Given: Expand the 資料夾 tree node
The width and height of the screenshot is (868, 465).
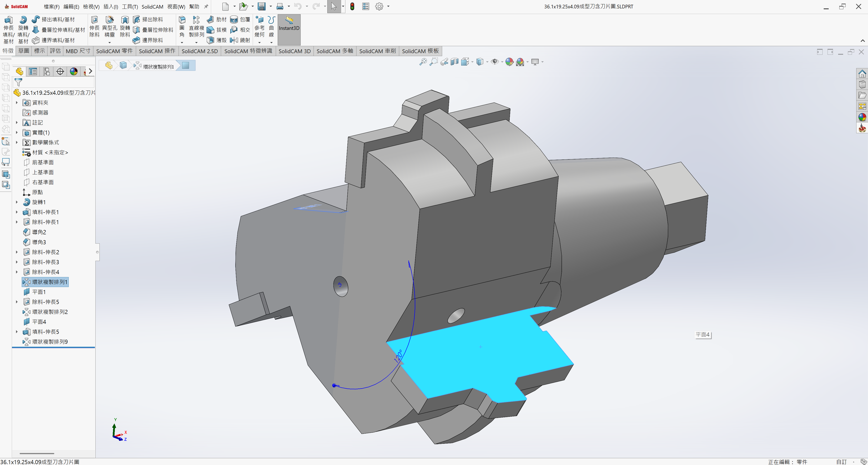Looking at the screenshot, I should (17, 102).
